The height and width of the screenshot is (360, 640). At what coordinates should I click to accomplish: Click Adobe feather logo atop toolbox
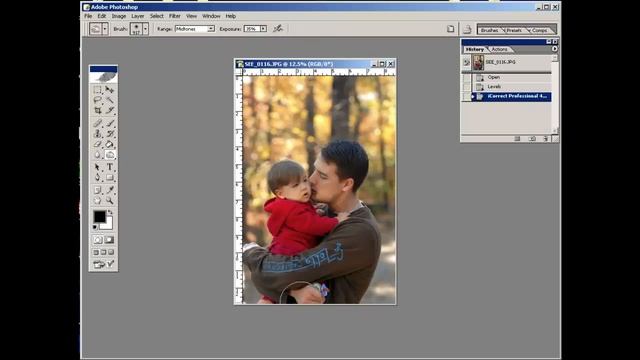[103, 77]
